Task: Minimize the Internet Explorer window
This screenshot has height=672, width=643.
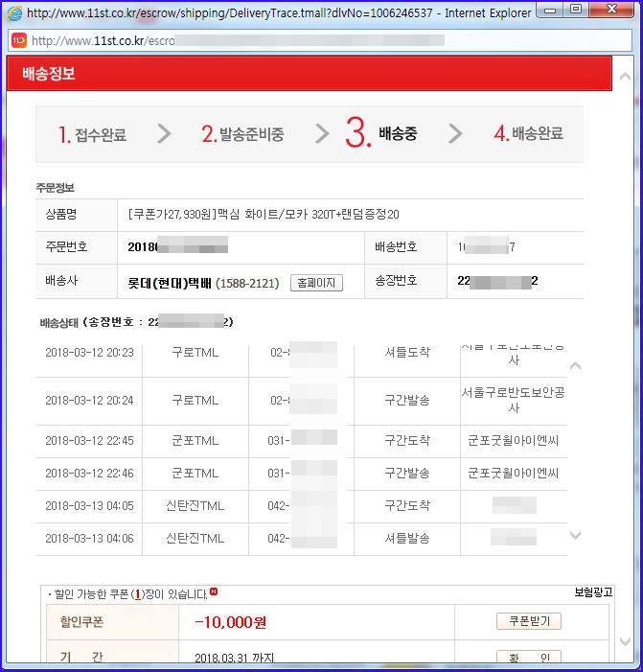Action: pyautogui.click(x=550, y=11)
